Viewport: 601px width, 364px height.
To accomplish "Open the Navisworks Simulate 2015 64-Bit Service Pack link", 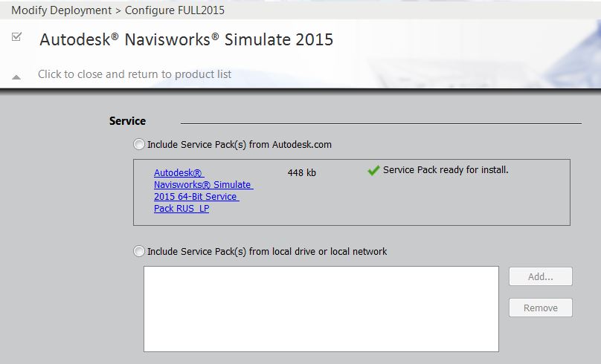I will point(203,191).
